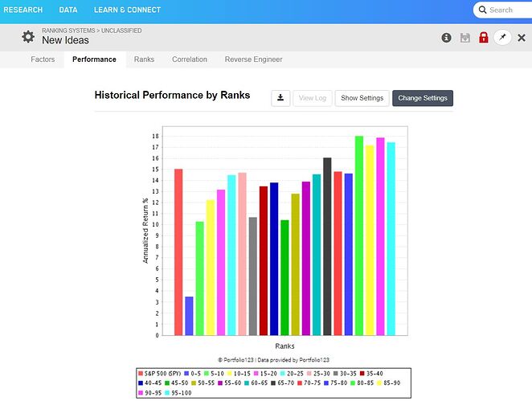
Task: Click the Ranks x-axis label
Action: coord(284,346)
